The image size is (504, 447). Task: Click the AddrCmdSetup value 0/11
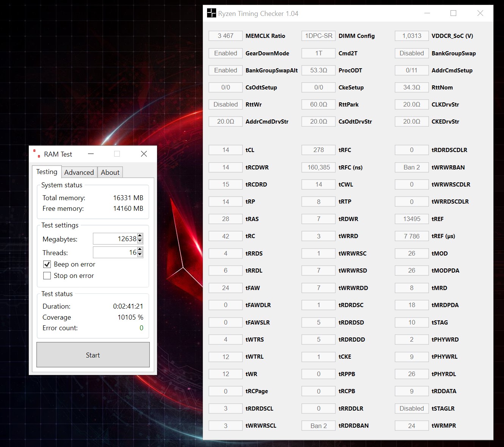pos(412,70)
